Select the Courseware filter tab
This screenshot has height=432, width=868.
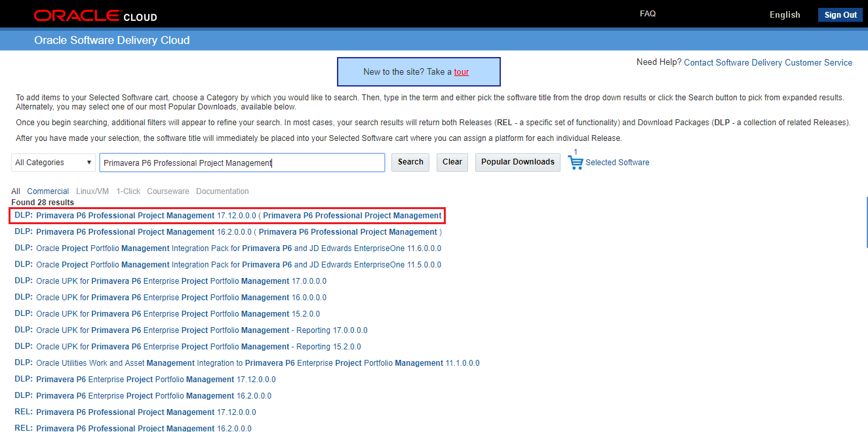pyautogui.click(x=168, y=191)
